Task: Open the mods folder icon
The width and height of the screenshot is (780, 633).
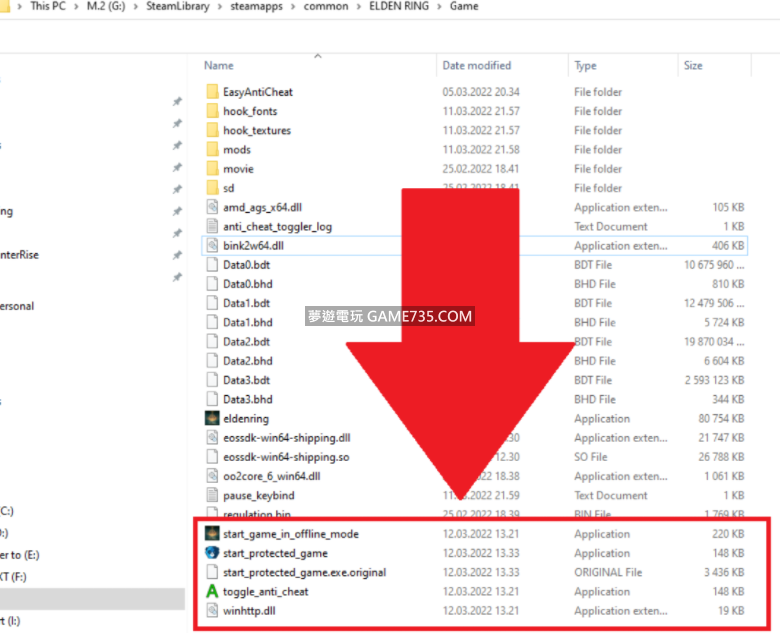Action: click(212, 150)
